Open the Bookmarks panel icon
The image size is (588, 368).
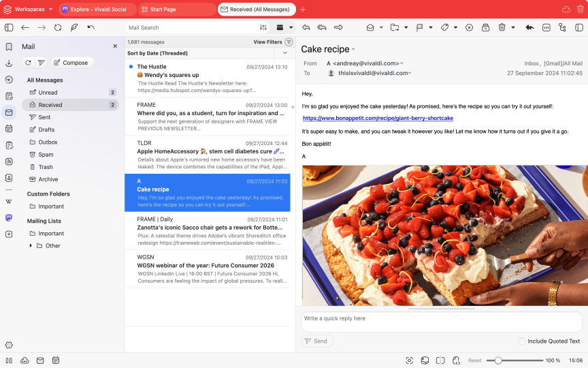(x=9, y=47)
